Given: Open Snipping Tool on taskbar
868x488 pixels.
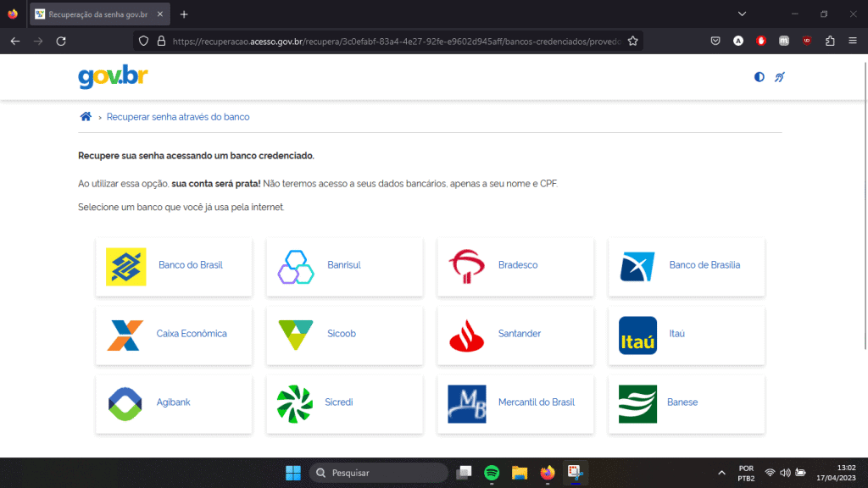Looking at the screenshot, I should [576, 473].
